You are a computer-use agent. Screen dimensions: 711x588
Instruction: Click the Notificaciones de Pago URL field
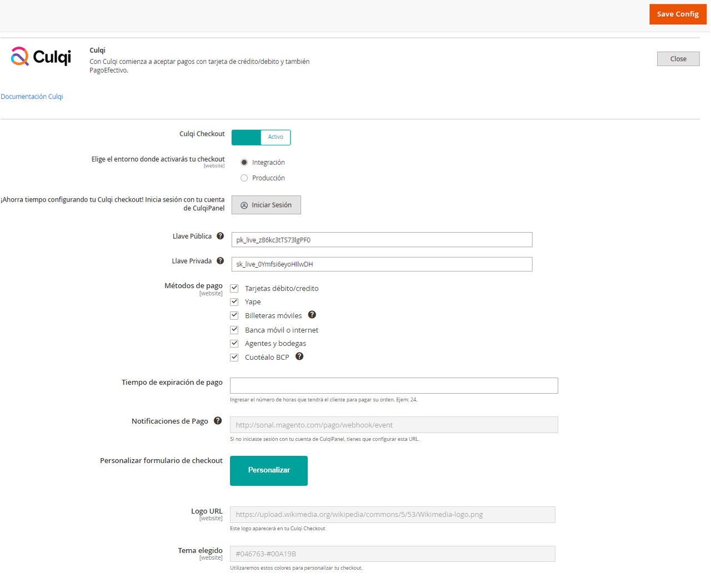pyautogui.click(x=394, y=425)
